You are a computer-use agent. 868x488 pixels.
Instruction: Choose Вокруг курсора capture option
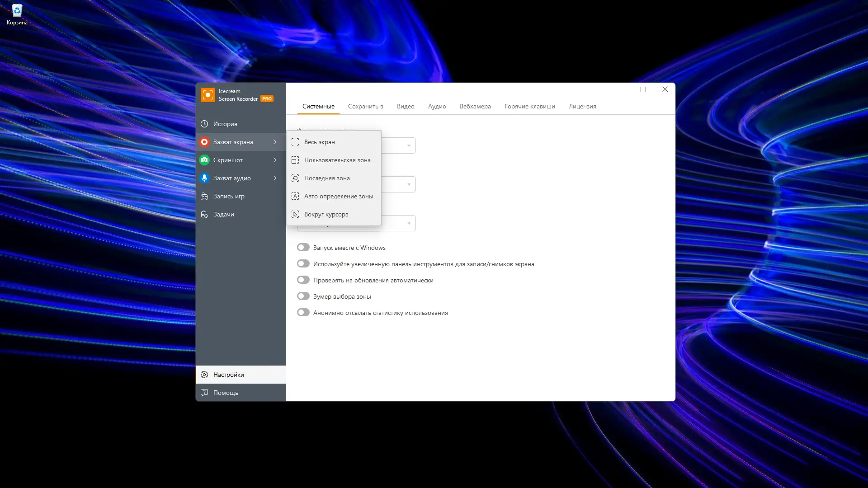click(326, 214)
